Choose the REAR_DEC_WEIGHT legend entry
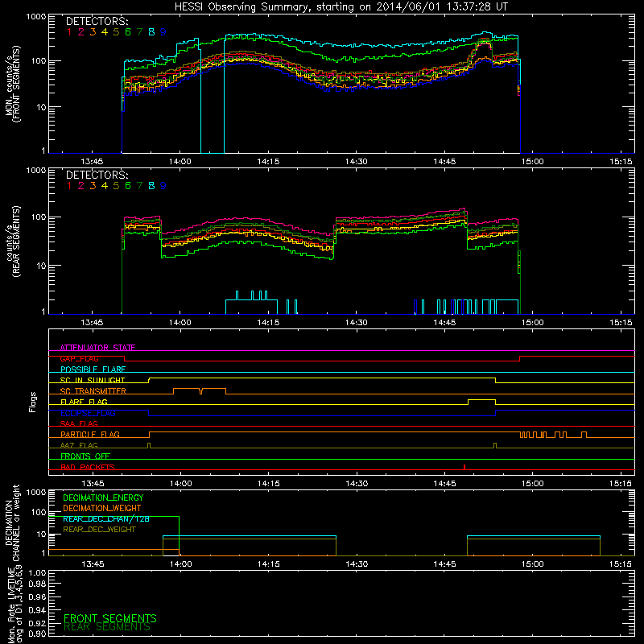644x644 pixels. coord(99,530)
